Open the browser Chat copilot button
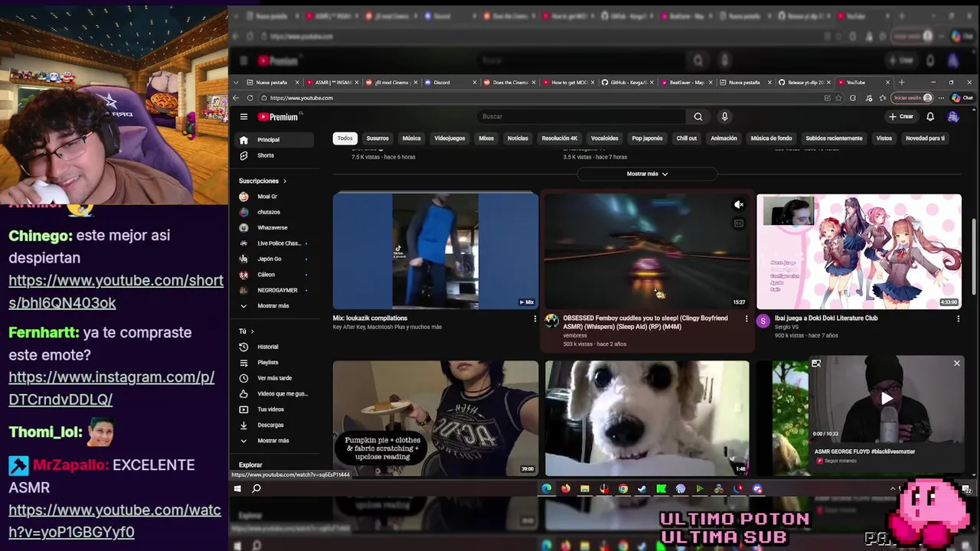The height and width of the screenshot is (551, 980). [962, 98]
